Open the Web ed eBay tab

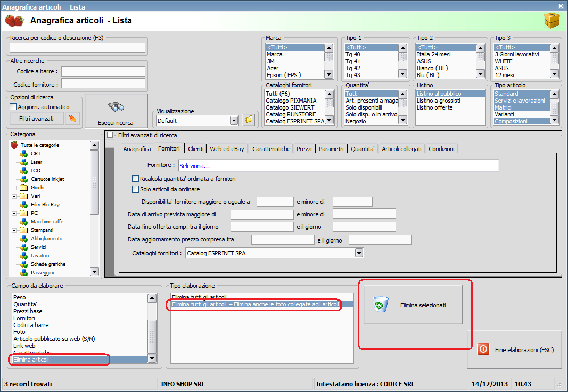[x=227, y=149]
